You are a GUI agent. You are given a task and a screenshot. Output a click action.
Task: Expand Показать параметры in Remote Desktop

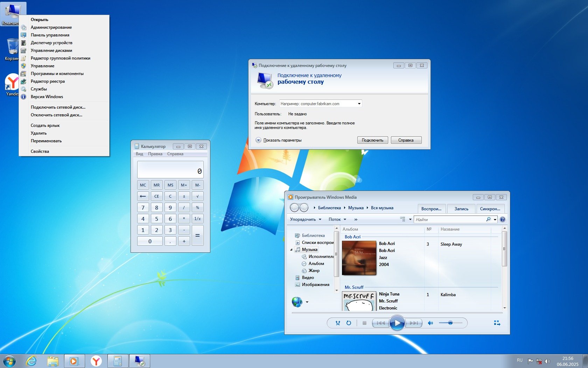(258, 140)
